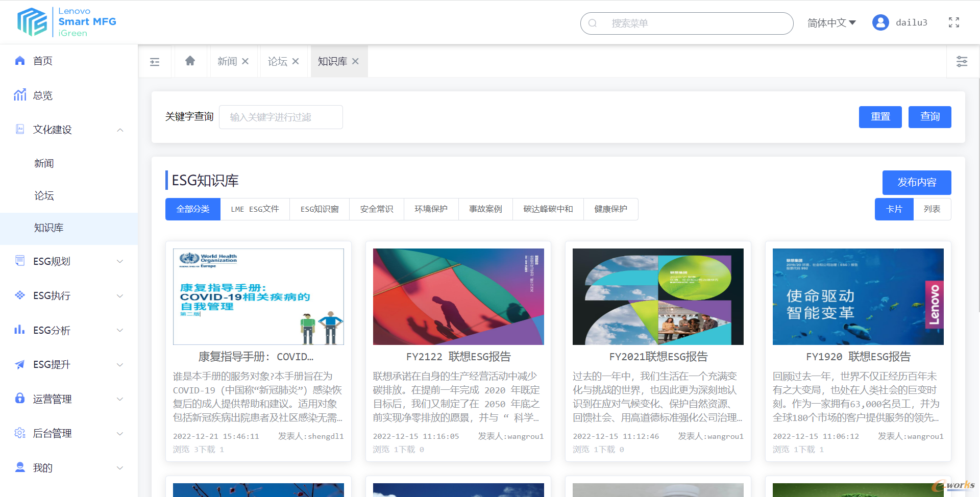
Task: Click the home icon tab
Action: click(190, 61)
